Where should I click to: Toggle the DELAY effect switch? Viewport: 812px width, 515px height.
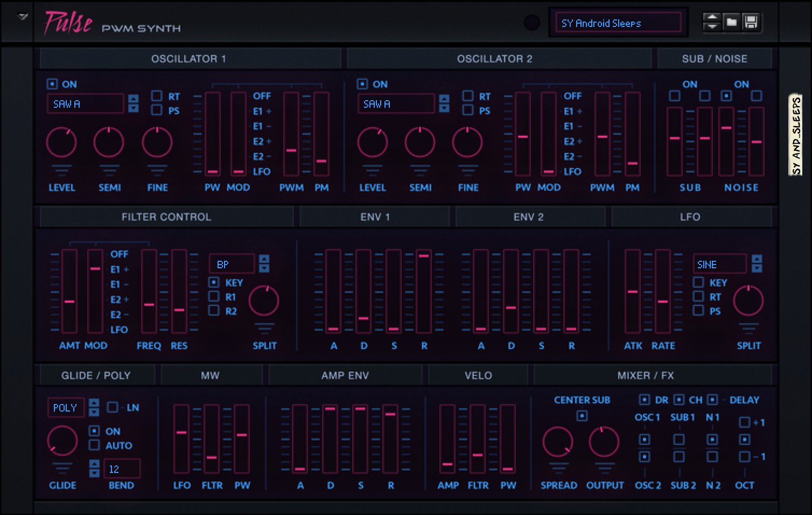tap(712, 400)
